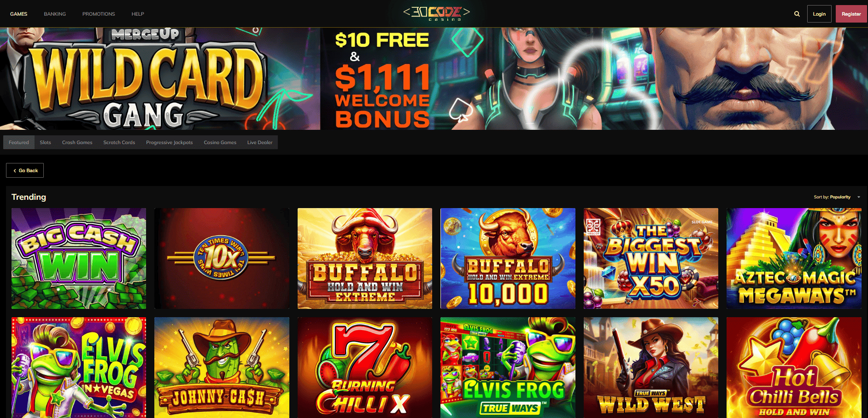
Task: Click the Register button
Action: coord(851,14)
